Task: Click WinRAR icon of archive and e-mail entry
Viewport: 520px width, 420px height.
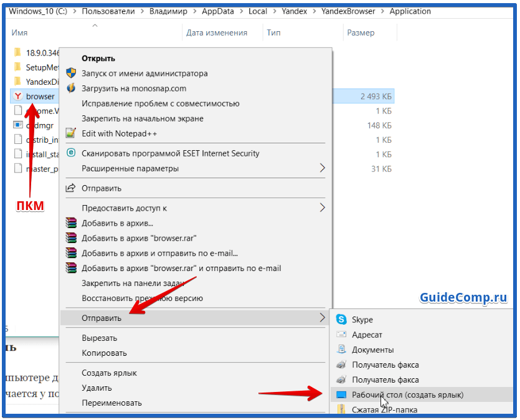Action: point(71,253)
